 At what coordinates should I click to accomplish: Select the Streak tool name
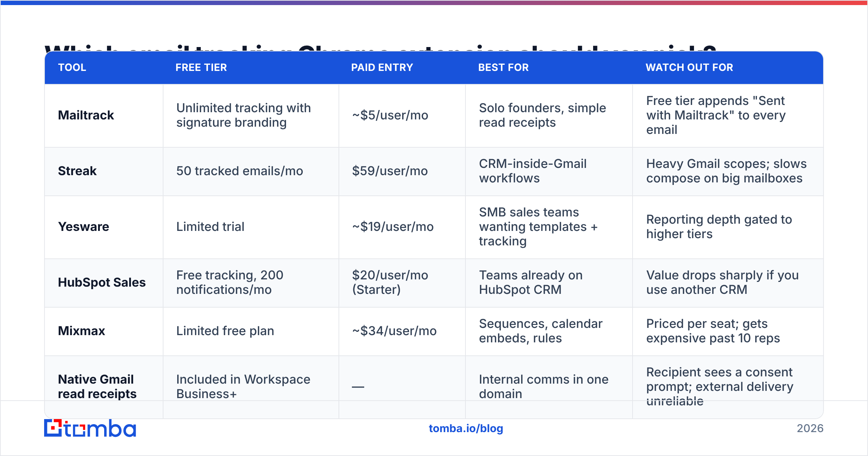coord(77,171)
